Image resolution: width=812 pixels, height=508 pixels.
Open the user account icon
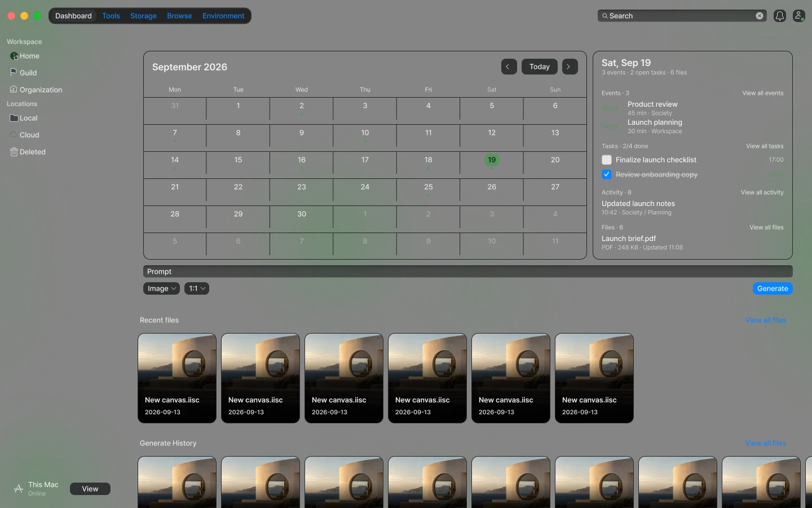[x=798, y=16]
